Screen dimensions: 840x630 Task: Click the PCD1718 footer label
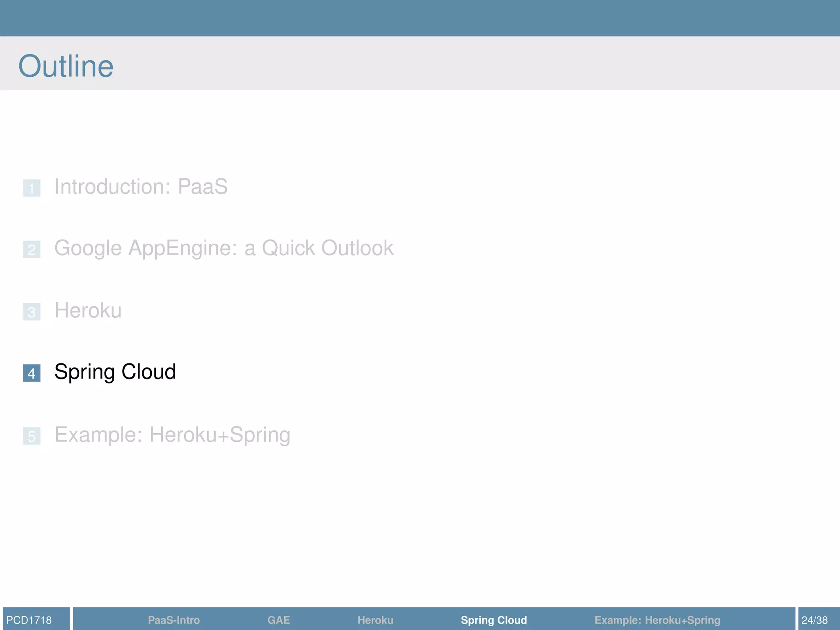point(29,620)
